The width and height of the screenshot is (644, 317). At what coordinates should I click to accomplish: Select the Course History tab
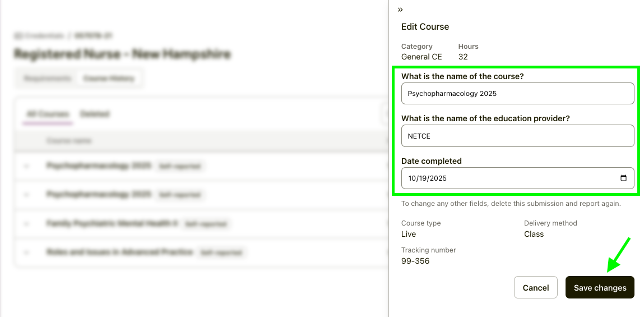[109, 79]
